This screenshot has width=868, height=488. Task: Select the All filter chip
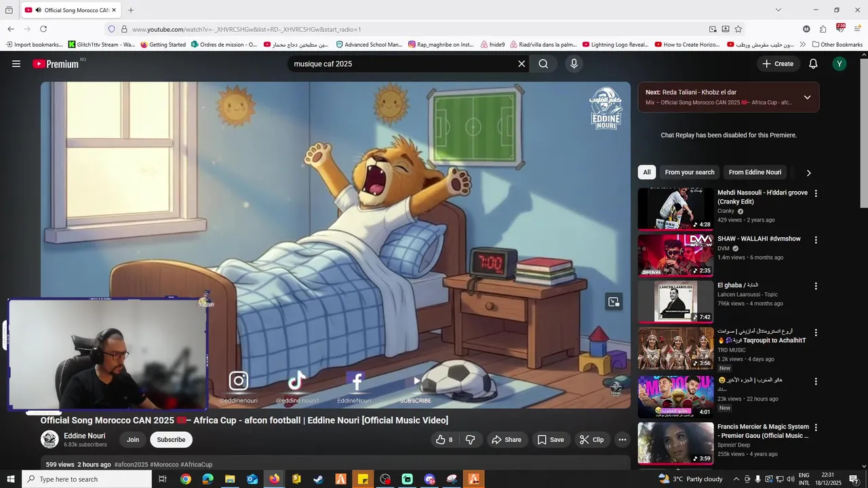[x=647, y=172]
